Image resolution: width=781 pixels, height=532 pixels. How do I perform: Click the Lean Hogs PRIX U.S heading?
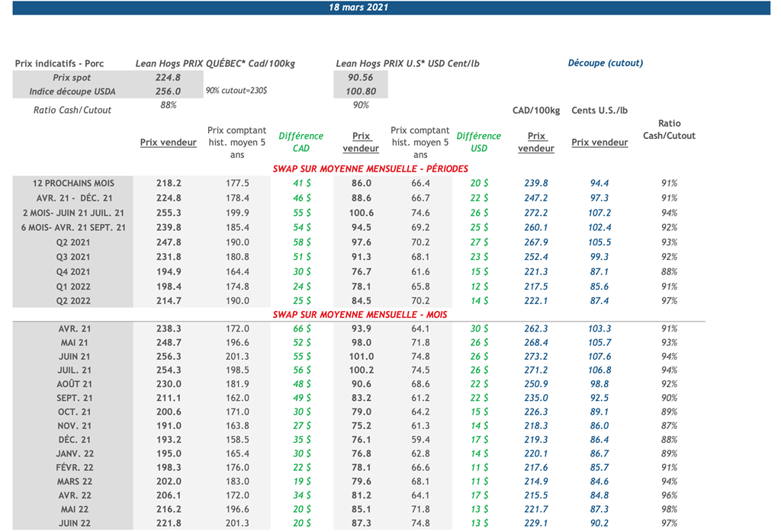click(407, 64)
